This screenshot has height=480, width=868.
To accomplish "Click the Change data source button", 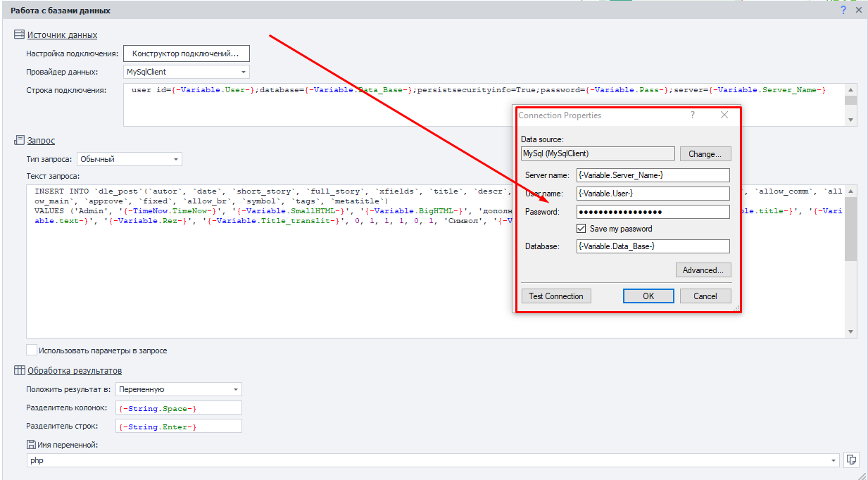I will (x=705, y=153).
